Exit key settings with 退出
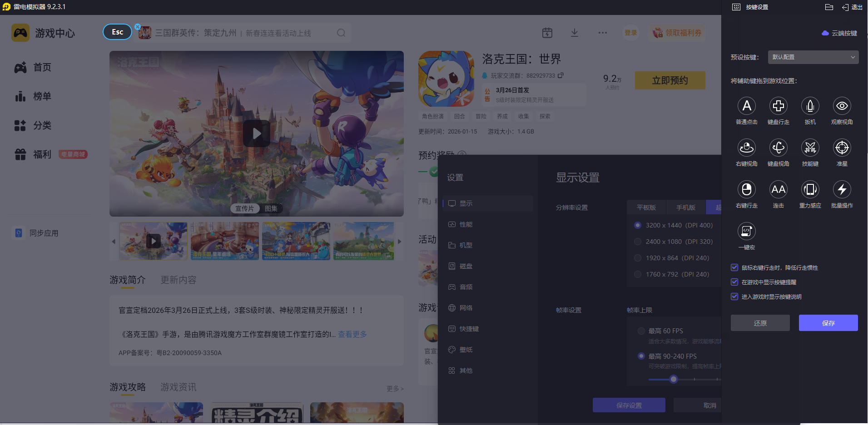Viewport: 868px width, 425px height. (x=852, y=7)
